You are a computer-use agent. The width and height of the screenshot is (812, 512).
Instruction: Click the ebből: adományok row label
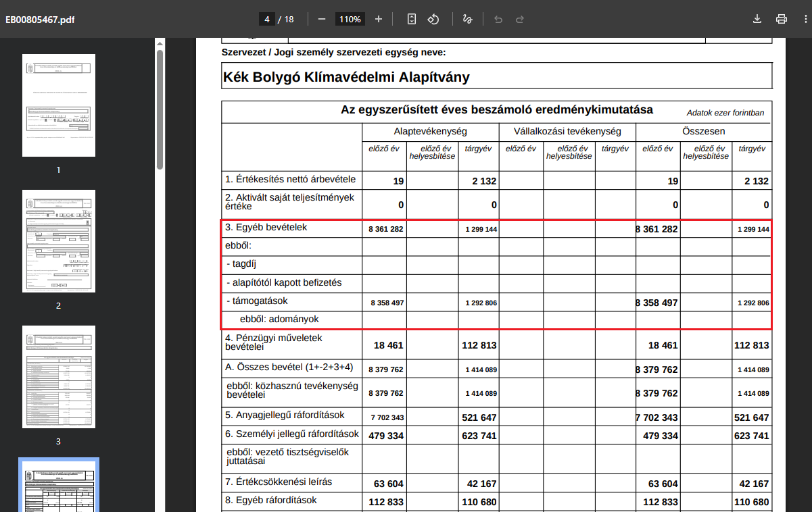[x=279, y=319]
